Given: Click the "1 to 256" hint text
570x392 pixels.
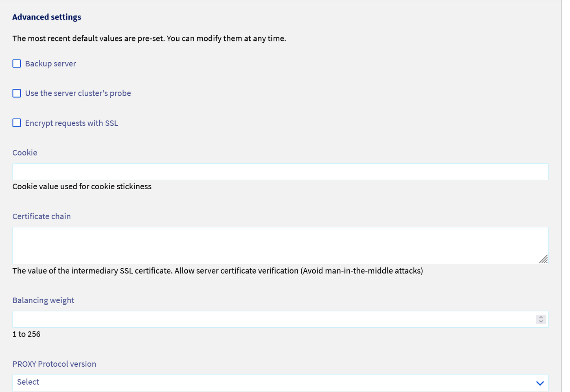Looking at the screenshot, I should (26, 334).
